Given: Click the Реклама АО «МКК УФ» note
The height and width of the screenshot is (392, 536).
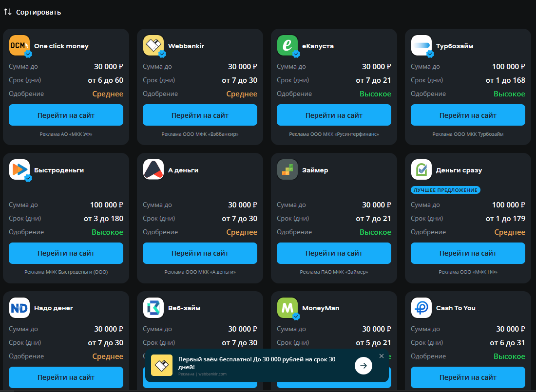Looking at the screenshot, I should [66, 134].
